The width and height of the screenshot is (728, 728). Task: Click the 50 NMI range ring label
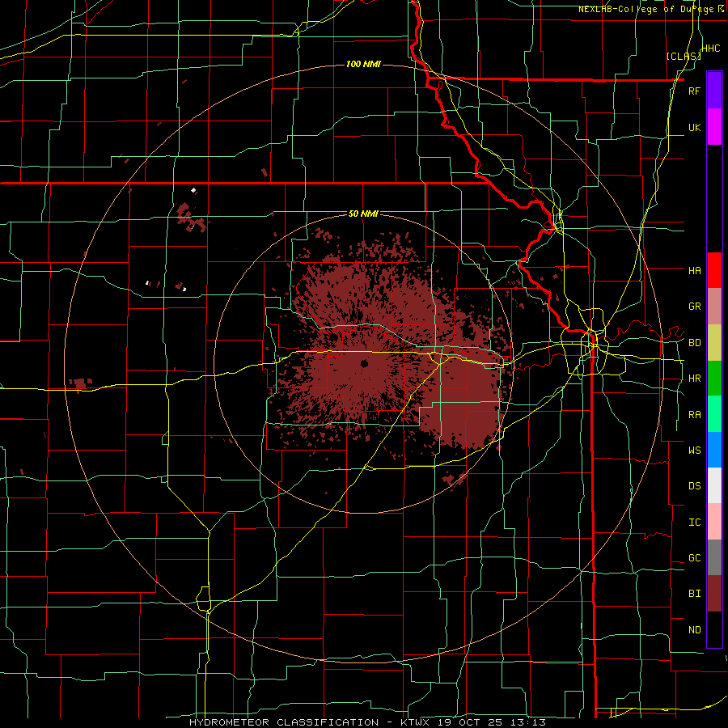click(x=363, y=214)
